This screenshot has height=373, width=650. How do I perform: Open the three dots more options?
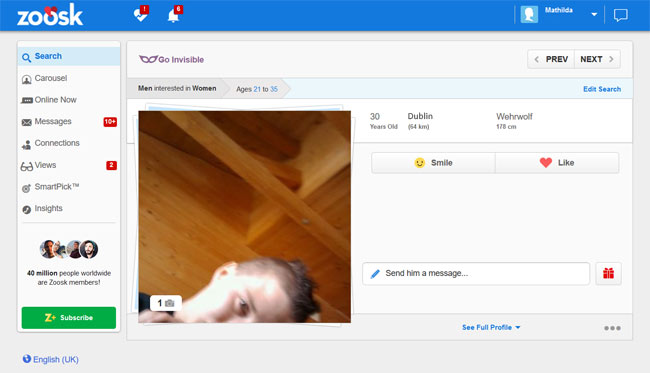tap(612, 328)
